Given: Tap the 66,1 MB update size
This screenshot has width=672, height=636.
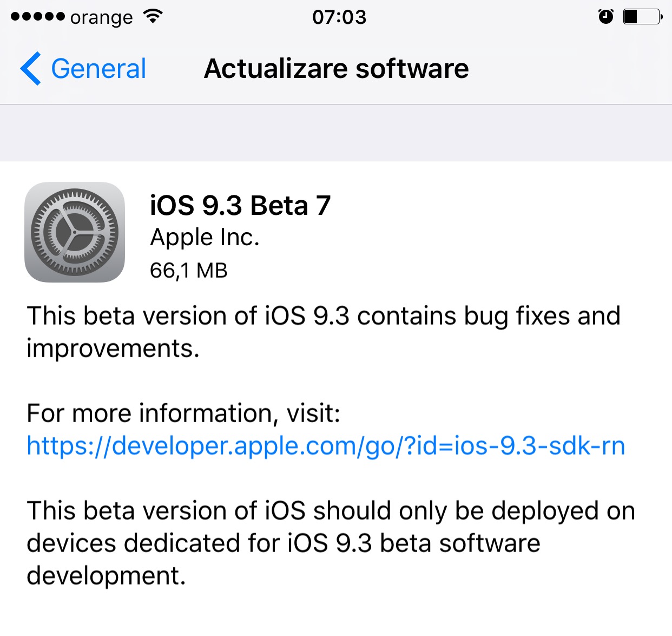Looking at the screenshot, I should point(189,270).
